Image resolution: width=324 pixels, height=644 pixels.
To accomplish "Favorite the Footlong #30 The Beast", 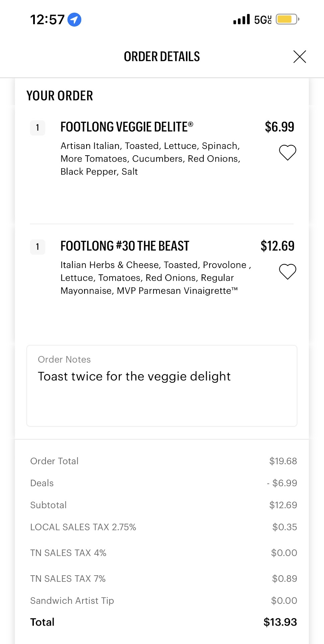I will tap(287, 272).
